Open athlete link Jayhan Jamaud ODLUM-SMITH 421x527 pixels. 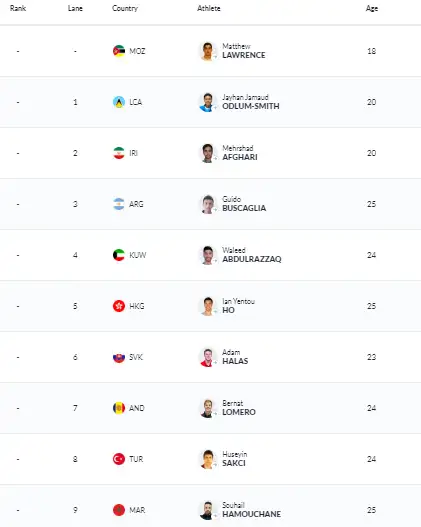click(x=251, y=102)
